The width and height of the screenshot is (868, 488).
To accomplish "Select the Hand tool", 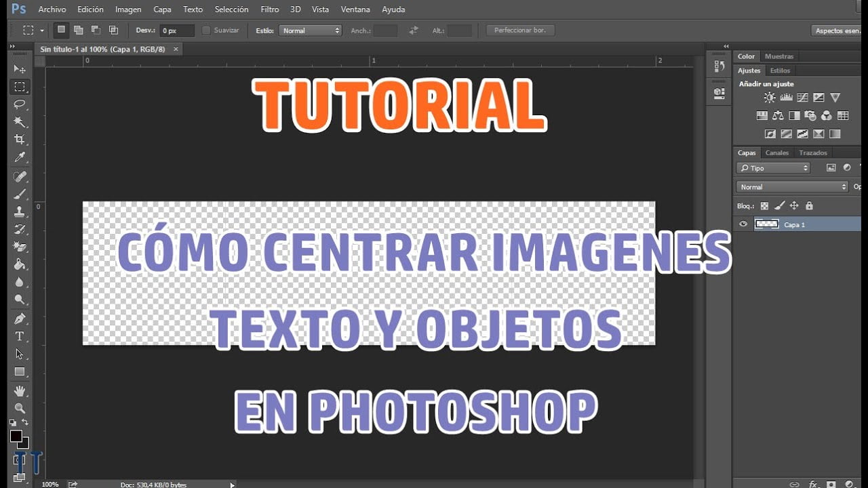I will (20, 391).
